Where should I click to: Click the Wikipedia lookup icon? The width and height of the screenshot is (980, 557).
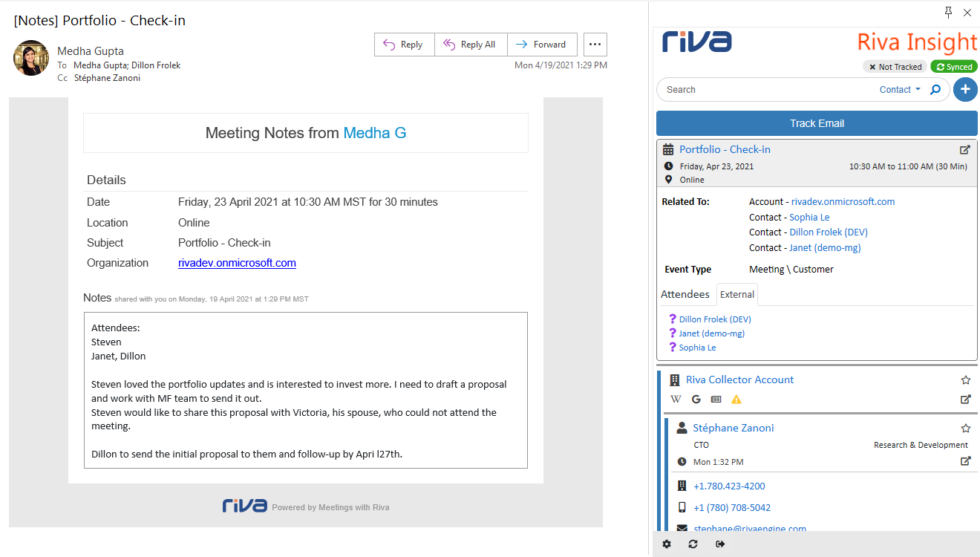pyautogui.click(x=676, y=400)
